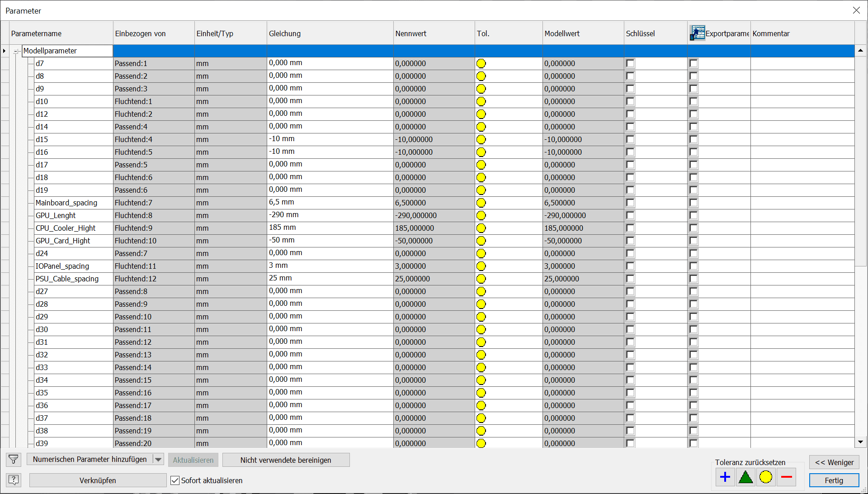Click Numerischen Parameter hinzufügen button

coord(90,460)
